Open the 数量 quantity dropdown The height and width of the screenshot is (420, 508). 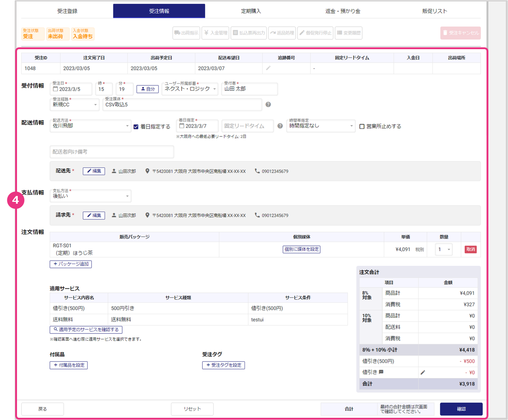click(x=444, y=250)
